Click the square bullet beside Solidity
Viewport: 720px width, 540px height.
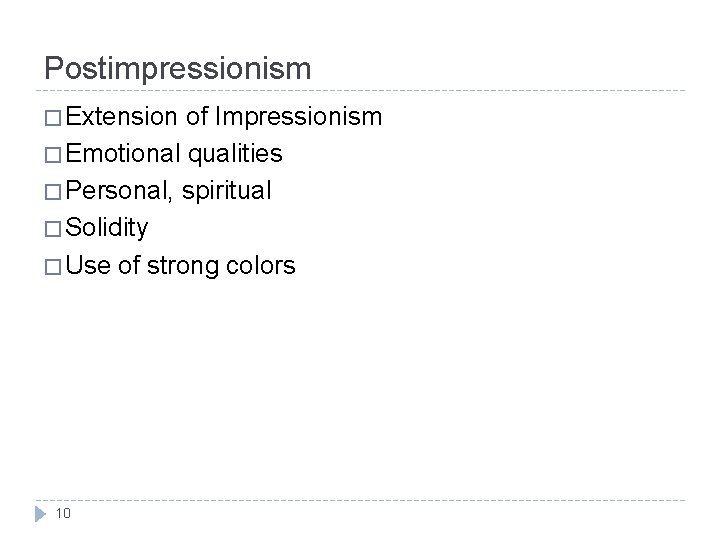point(53,229)
